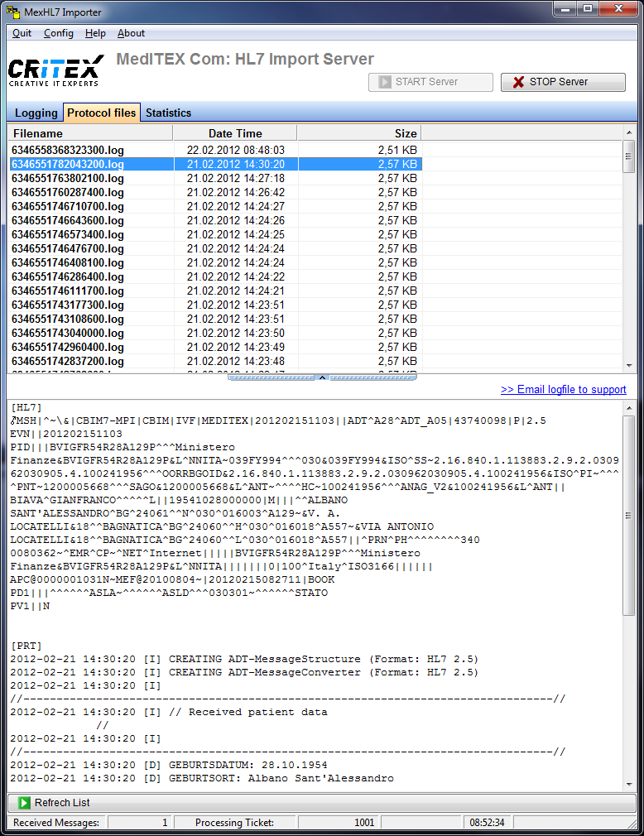The image size is (644, 836).
Task: Select file 634655174628​6400.log
Action: click(68, 276)
